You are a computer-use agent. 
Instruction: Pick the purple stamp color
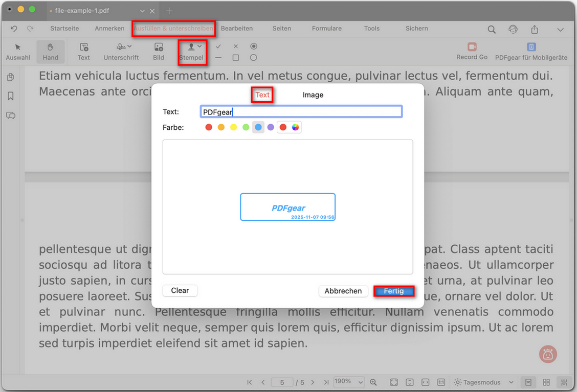click(271, 127)
